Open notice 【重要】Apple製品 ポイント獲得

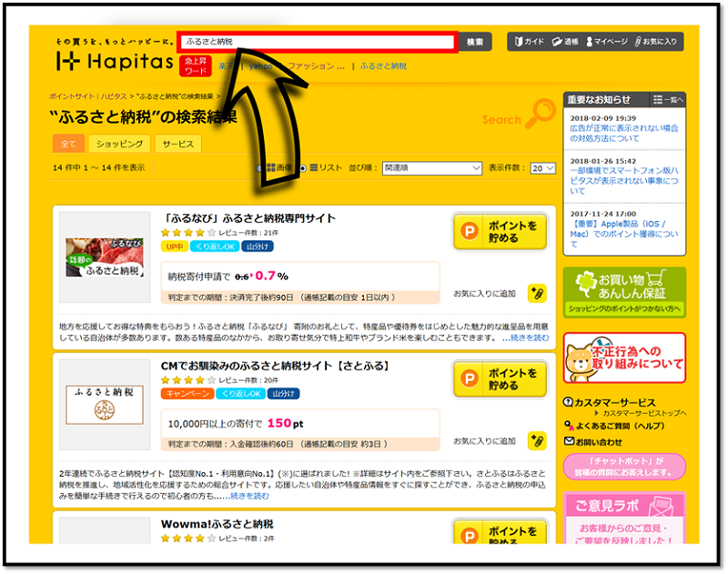[623, 234]
